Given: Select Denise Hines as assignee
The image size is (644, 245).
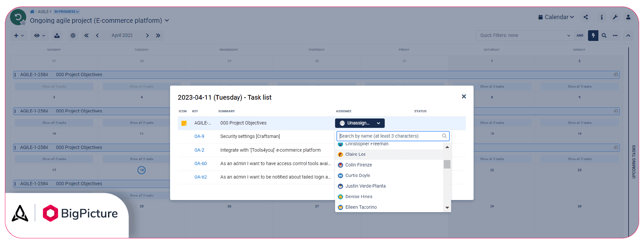Looking at the screenshot, I should click(x=389, y=197).
